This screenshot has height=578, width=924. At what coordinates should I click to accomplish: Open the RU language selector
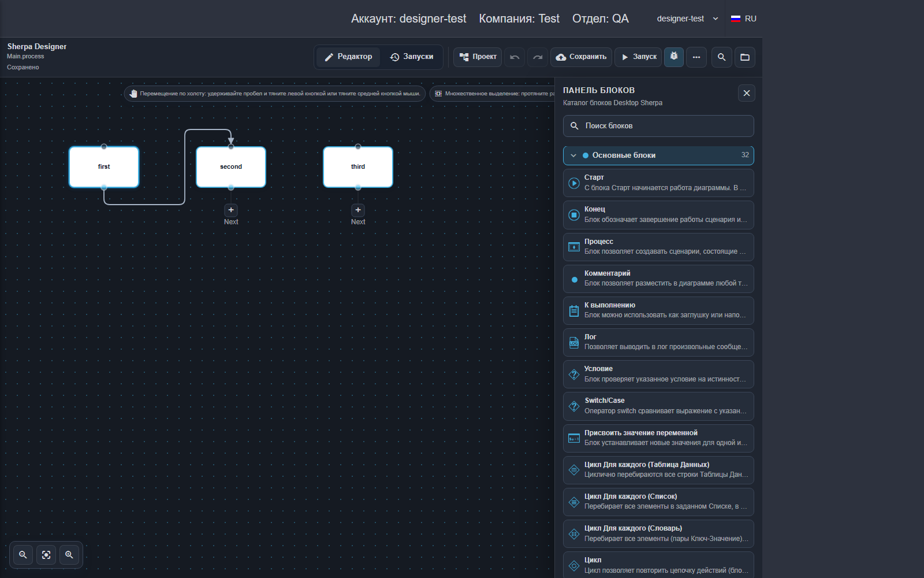click(744, 18)
